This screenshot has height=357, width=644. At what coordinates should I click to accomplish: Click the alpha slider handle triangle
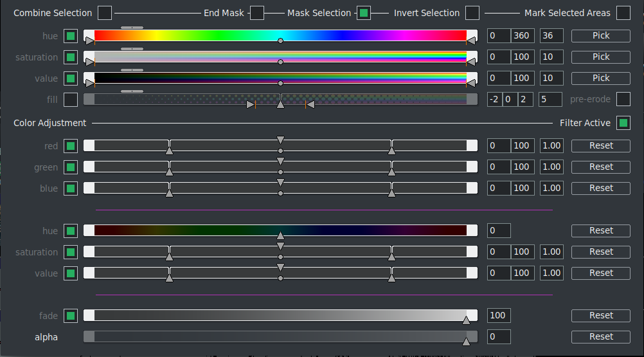466,342
